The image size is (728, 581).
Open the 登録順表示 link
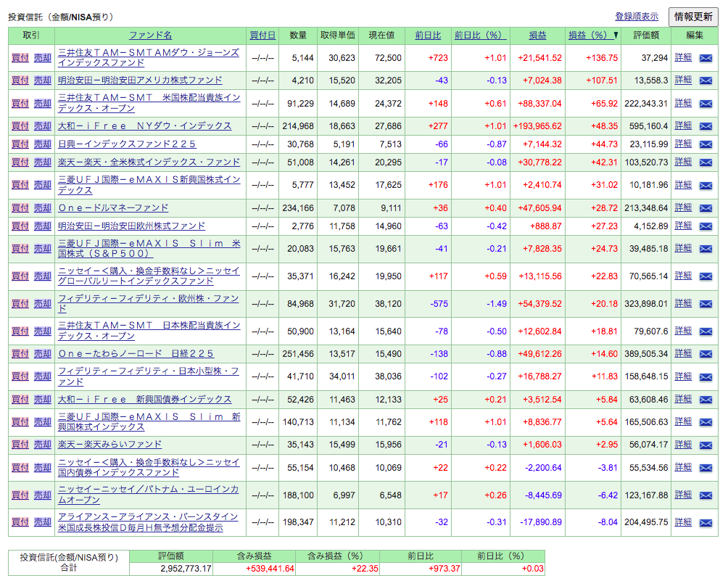pos(637,17)
